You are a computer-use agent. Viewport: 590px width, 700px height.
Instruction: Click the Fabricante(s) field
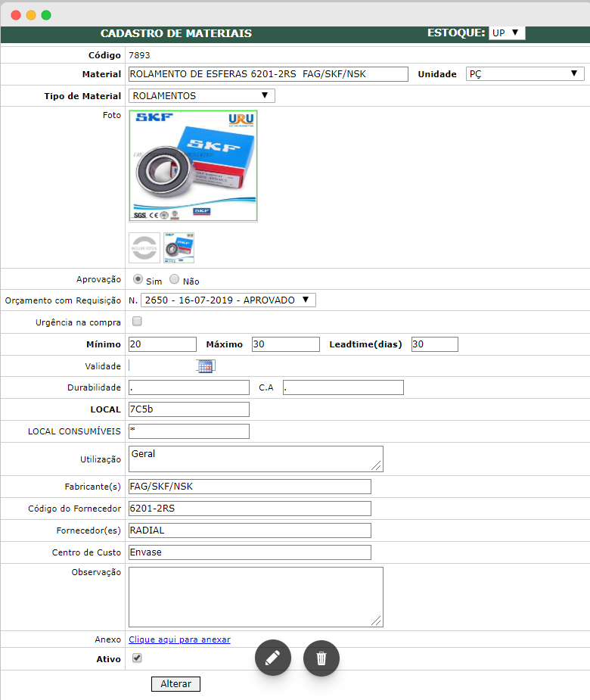pos(250,487)
